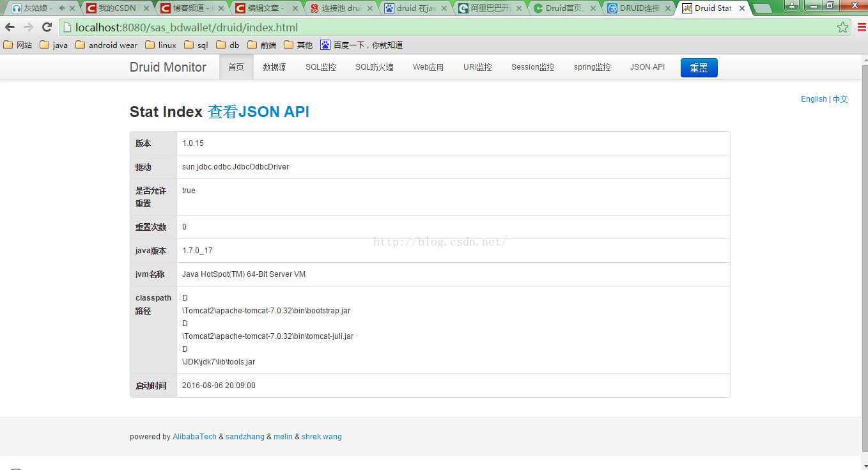The height and width of the screenshot is (470, 868).
Task: Click the Druid Monitor brand title
Action: point(168,67)
